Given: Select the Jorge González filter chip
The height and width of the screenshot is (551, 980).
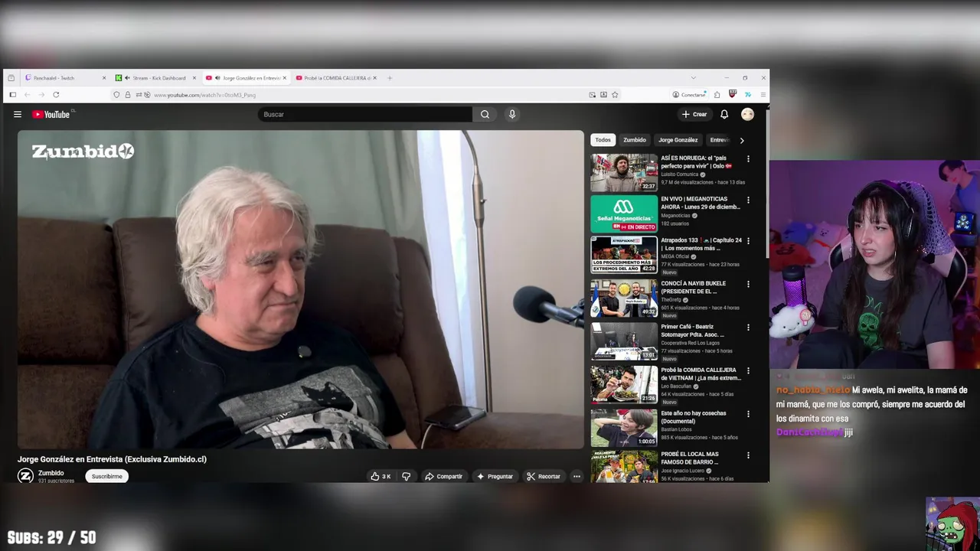Looking at the screenshot, I should (x=678, y=140).
